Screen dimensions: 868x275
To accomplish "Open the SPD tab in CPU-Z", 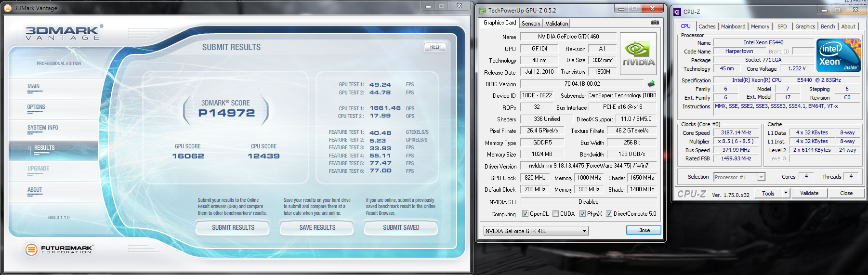I will click(x=782, y=26).
